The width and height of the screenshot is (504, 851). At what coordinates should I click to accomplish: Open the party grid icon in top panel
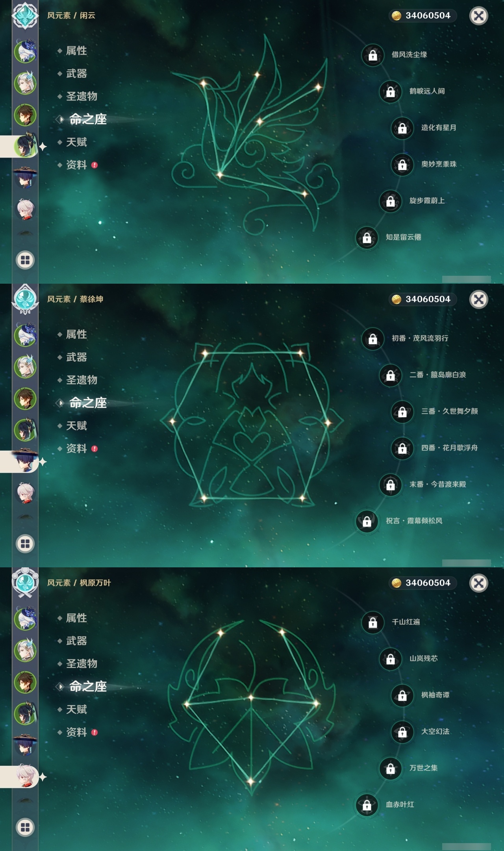tap(25, 260)
